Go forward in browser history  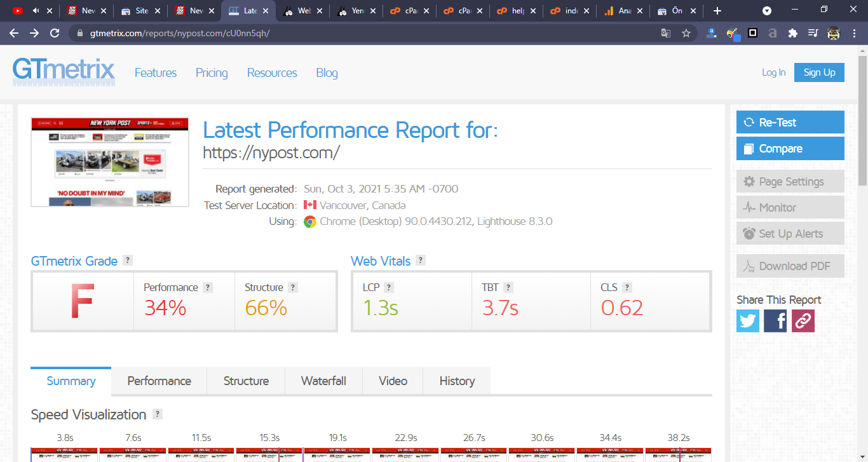(34, 33)
